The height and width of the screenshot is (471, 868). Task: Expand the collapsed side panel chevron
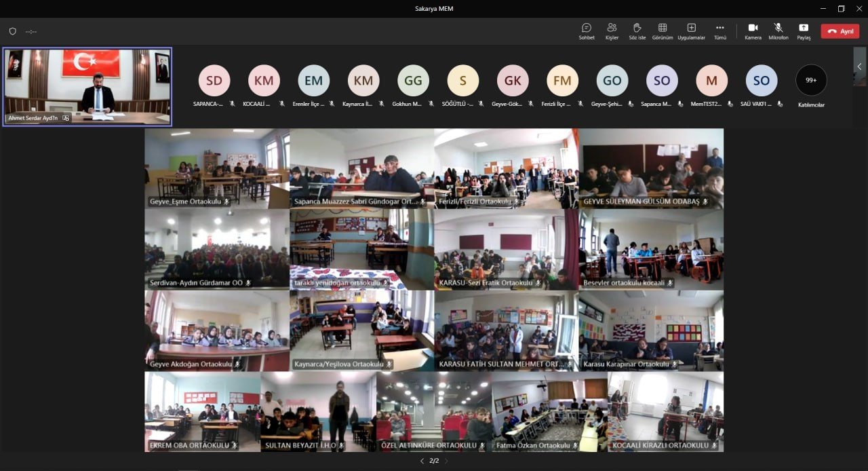tap(860, 67)
